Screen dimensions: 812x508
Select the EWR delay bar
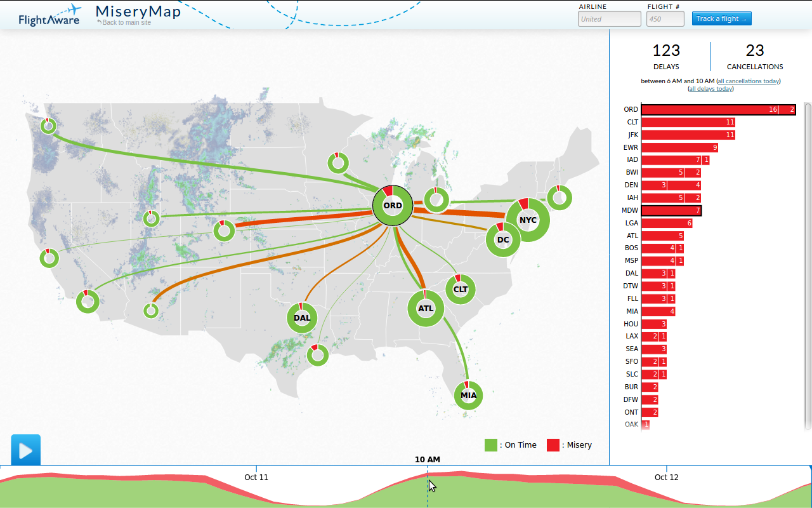pyautogui.click(x=679, y=147)
